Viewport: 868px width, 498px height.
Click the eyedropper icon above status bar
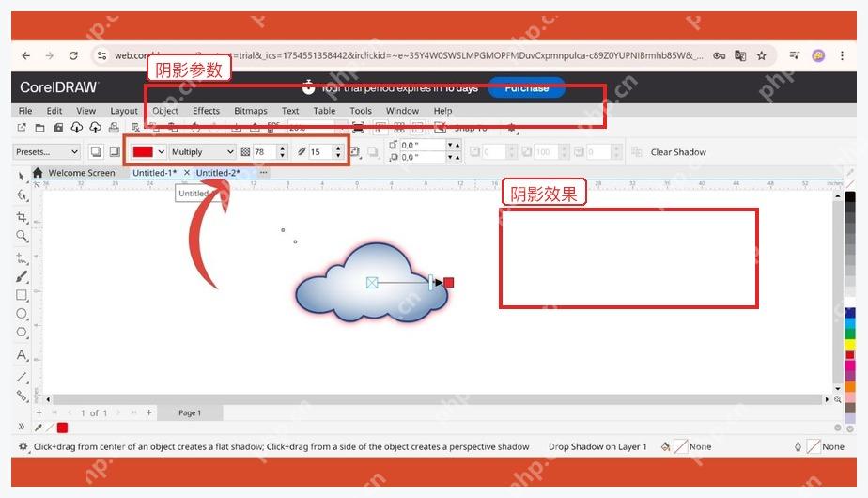39,428
